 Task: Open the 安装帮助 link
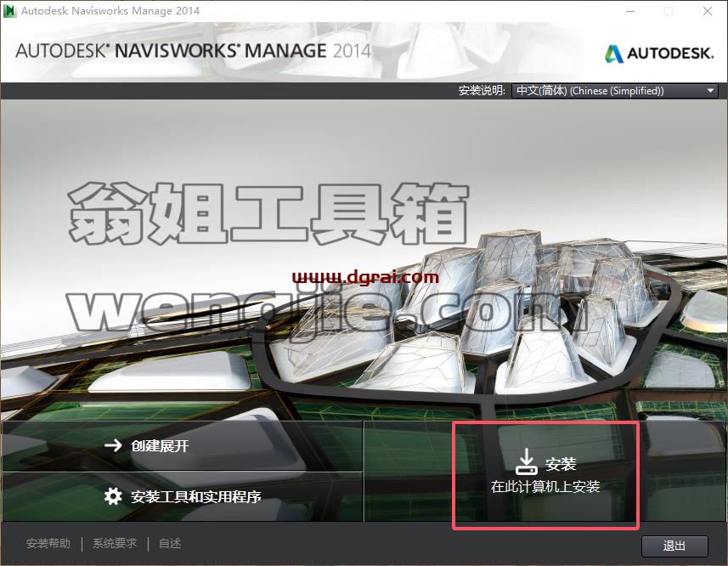point(48,543)
